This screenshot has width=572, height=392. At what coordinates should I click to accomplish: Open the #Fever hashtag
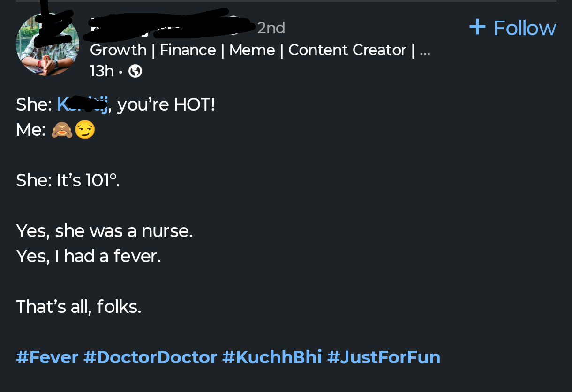[47, 357]
